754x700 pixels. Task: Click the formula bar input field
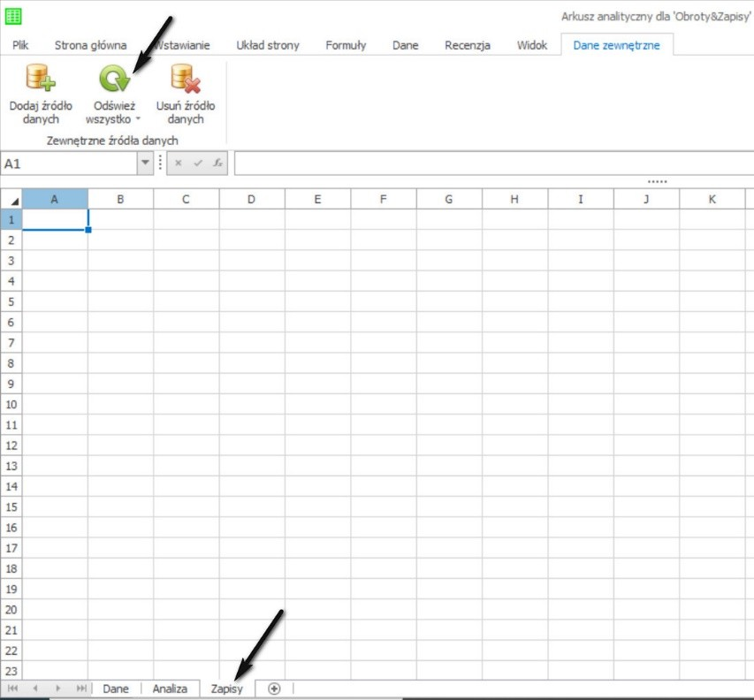coord(494,164)
